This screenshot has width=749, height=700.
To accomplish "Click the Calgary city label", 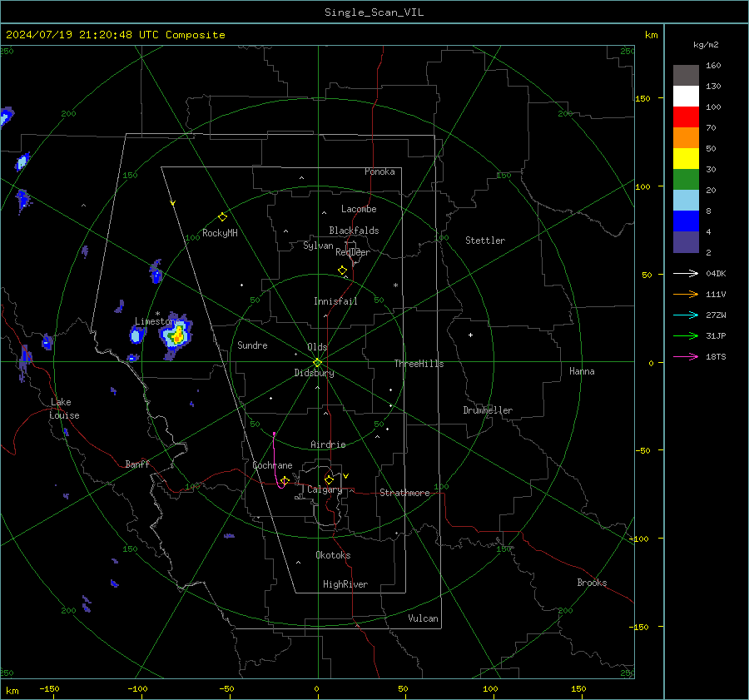I will (x=325, y=489).
